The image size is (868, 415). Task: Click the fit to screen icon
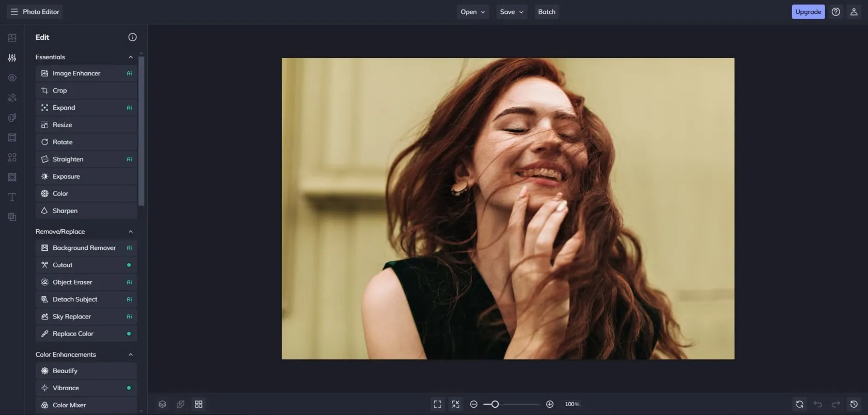[438, 404]
